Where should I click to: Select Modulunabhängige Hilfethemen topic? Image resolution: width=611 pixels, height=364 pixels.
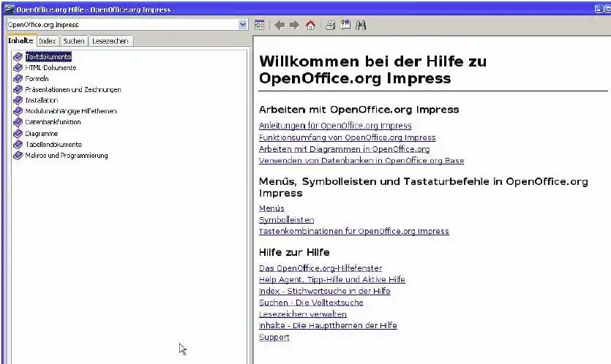click(x=70, y=111)
